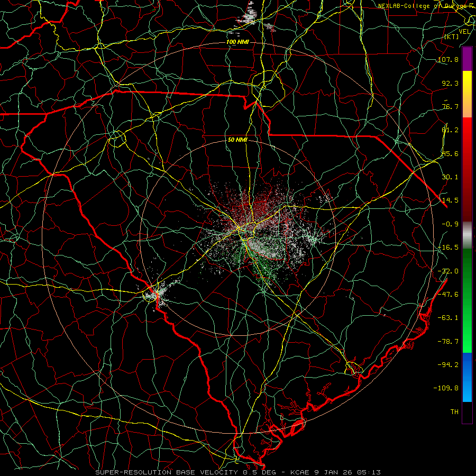Select the -16.5 legend value

click(x=448, y=247)
